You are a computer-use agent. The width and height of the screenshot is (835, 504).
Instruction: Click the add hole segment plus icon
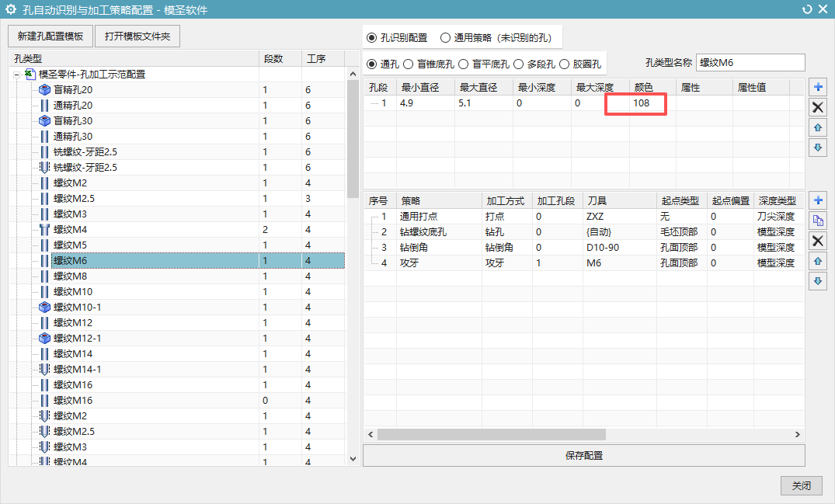pos(818,87)
